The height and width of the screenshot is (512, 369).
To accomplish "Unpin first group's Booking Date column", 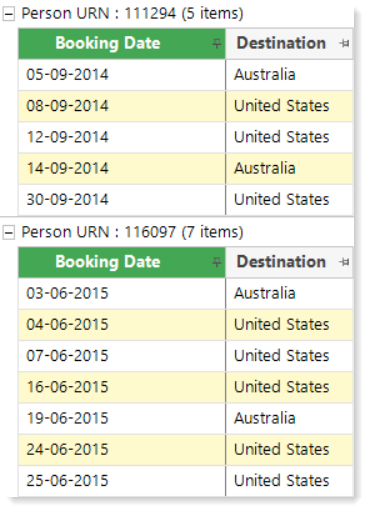I will pos(217,43).
